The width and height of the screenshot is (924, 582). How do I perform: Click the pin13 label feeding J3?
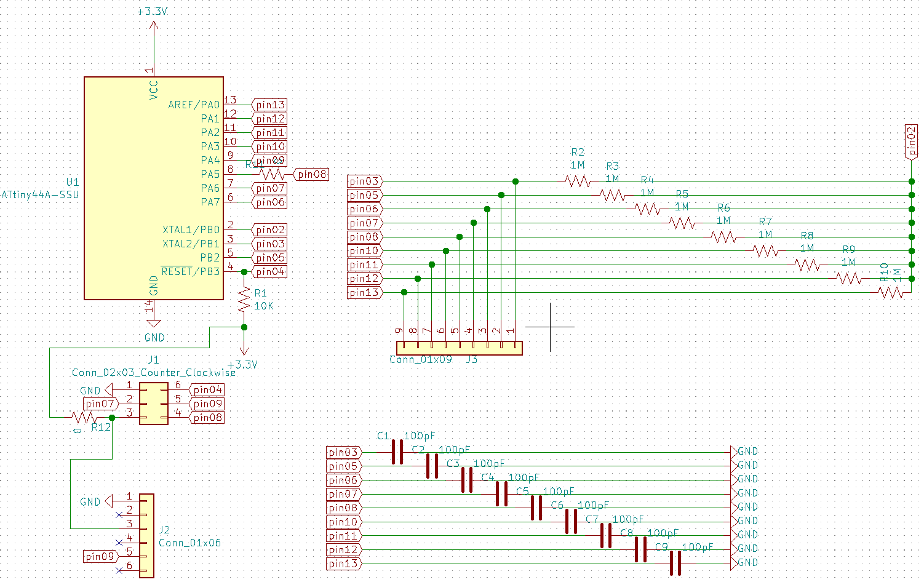pos(364,292)
